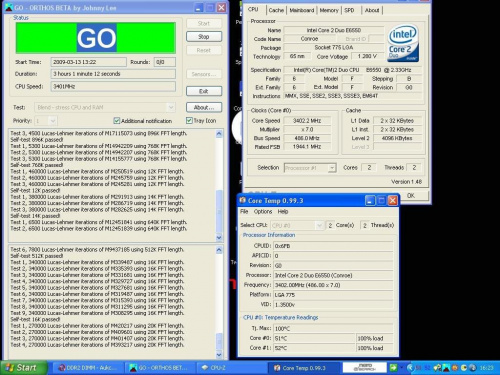Click Core #1 temperature value 52°C
Screen dimensions: 500x375
[x=314, y=348]
